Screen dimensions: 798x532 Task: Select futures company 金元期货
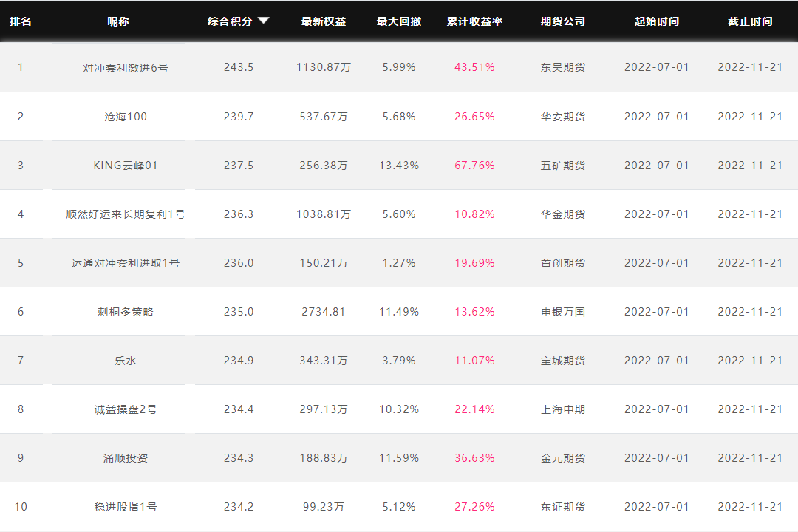[x=563, y=458]
